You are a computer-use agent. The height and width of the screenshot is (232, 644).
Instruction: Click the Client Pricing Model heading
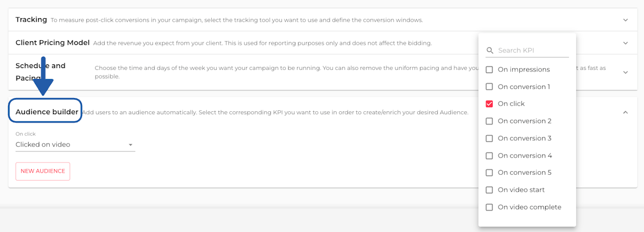pyautogui.click(x=52, y=43)
